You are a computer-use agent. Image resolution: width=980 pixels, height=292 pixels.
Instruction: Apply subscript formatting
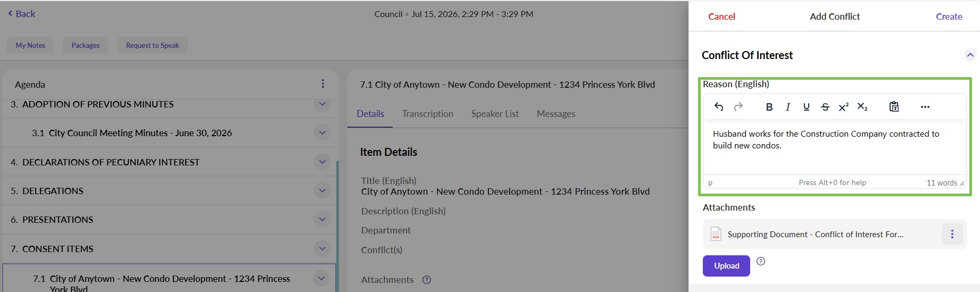862,107
